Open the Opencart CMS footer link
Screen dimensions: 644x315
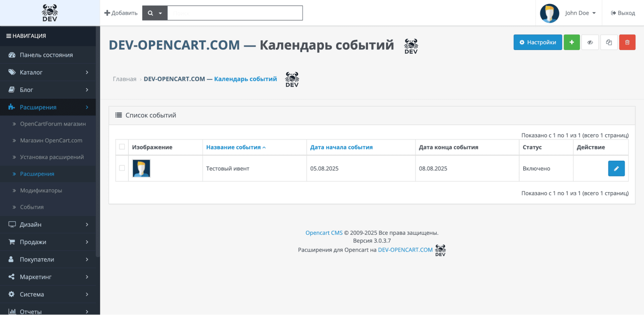click(x=324, y=233)
